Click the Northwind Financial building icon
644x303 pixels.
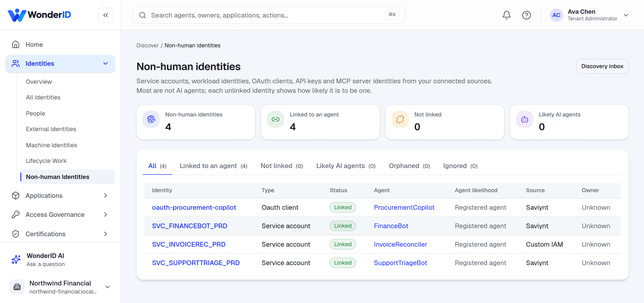17,287
